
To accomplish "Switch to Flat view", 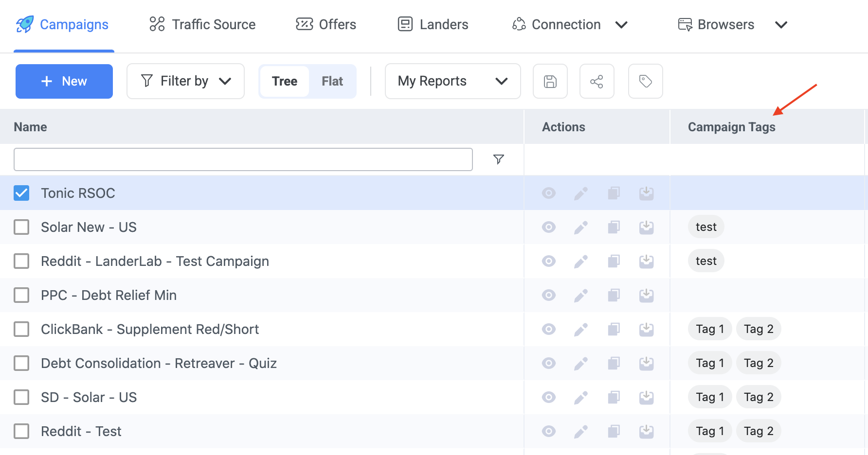I will [x=332, y=81].
